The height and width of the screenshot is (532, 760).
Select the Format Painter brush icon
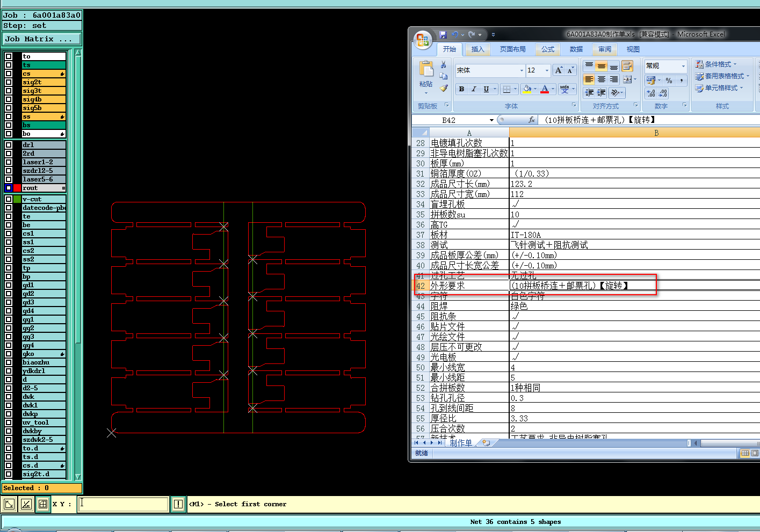[x=443, y=88]
